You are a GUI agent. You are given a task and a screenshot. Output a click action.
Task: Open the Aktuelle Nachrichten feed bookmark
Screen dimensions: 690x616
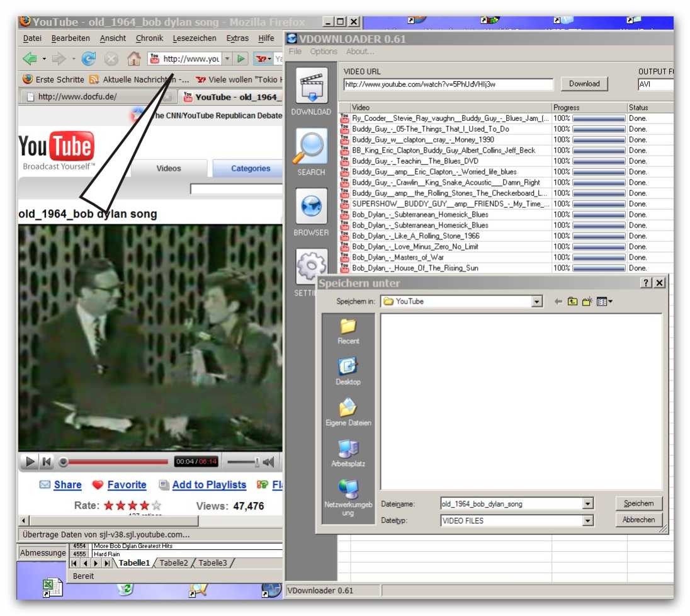tap(139, 79)
